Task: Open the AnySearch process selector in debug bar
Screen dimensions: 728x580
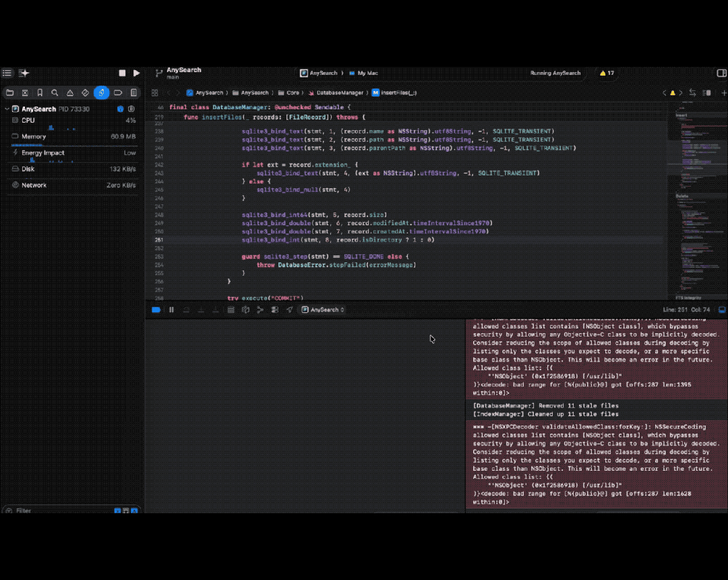Action: coord(323,310)
